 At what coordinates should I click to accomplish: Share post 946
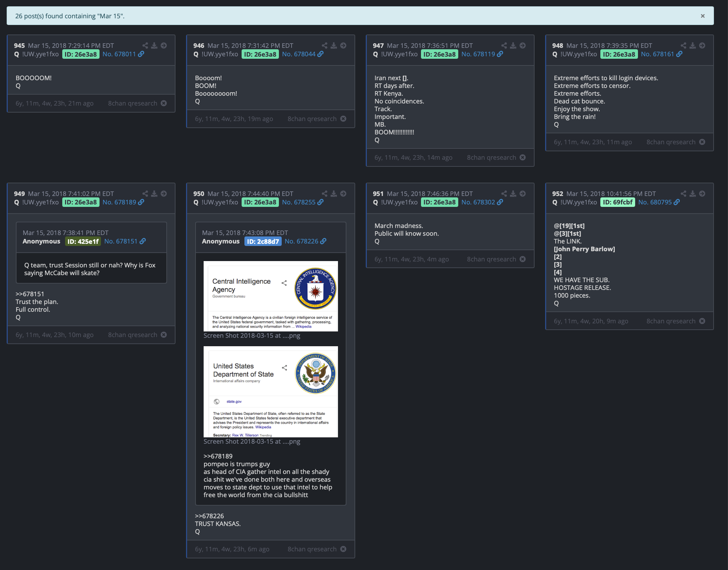pyautogui.click(x=324, y=45)
